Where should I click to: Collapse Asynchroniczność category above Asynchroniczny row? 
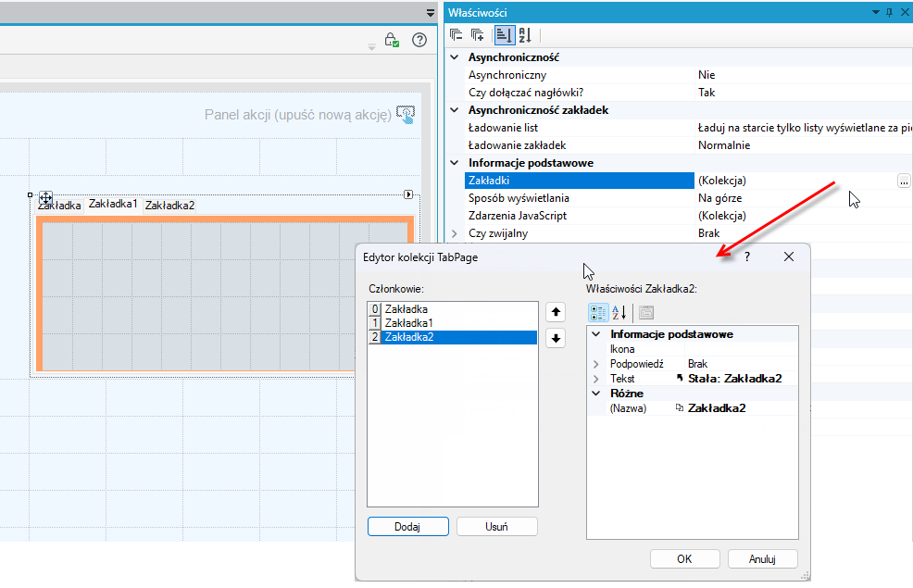(455, 57)
